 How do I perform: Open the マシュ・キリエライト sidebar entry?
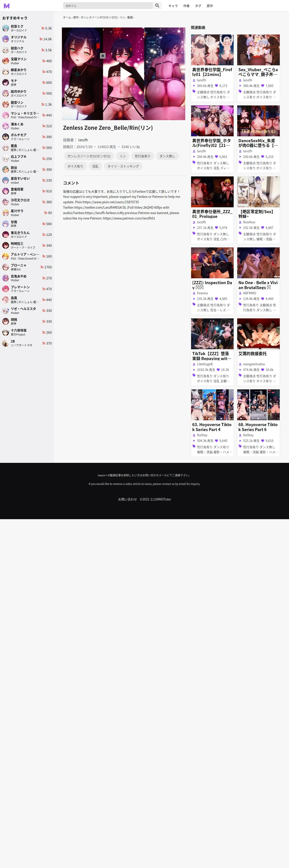(x=27, y=115)
